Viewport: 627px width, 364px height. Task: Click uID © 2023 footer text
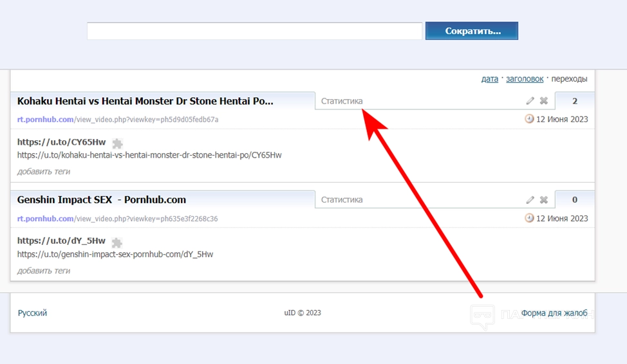click(x=303, y=313)
